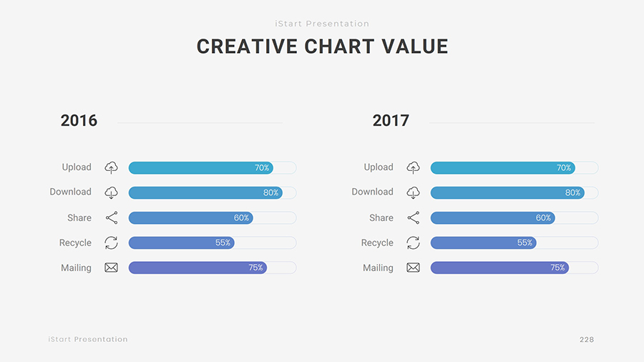The height and width of the screenshot is (362, 644).
Task: Select the 2016 Download 80% bar
Action: point(205,193)
